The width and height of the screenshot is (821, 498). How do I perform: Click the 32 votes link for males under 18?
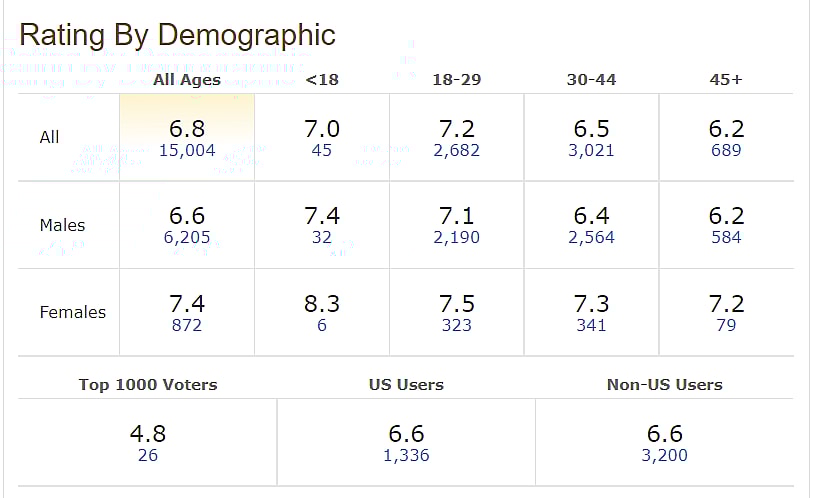[x=322, y=238]
